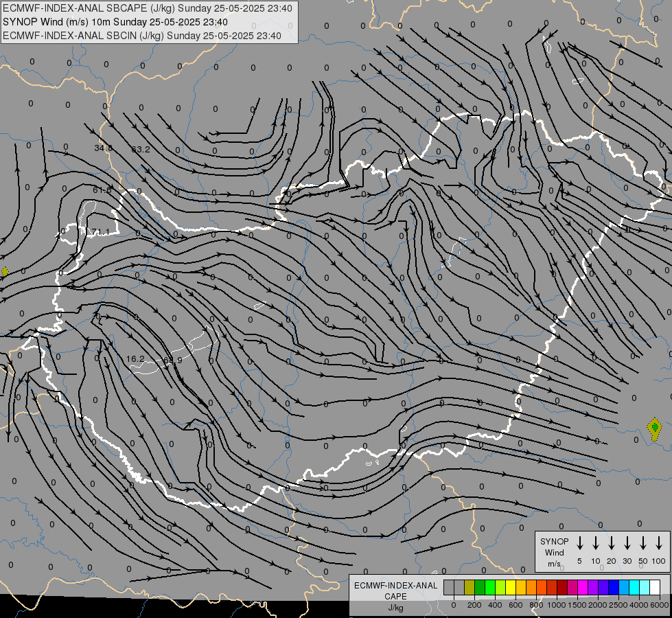This screenshot has width=672, height=618.
Task: Click the 68.9 value near the lake
Action: (x=173, y=360)
